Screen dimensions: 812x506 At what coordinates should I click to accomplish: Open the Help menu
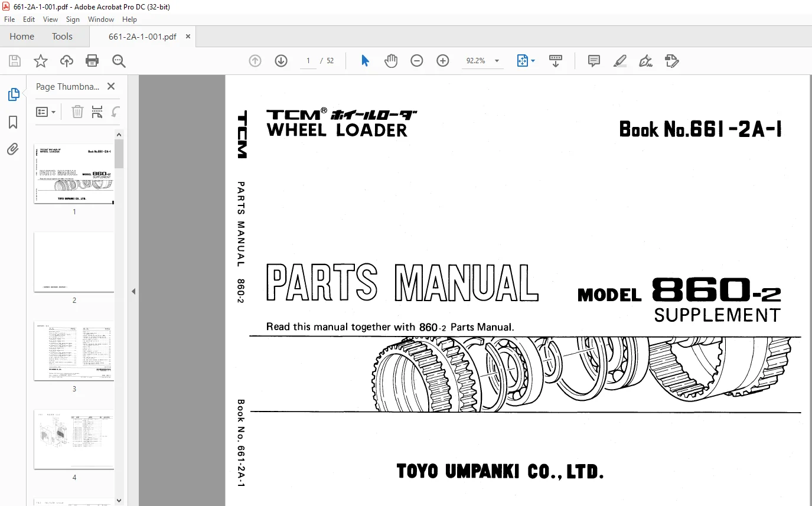[x=129, y=19]
